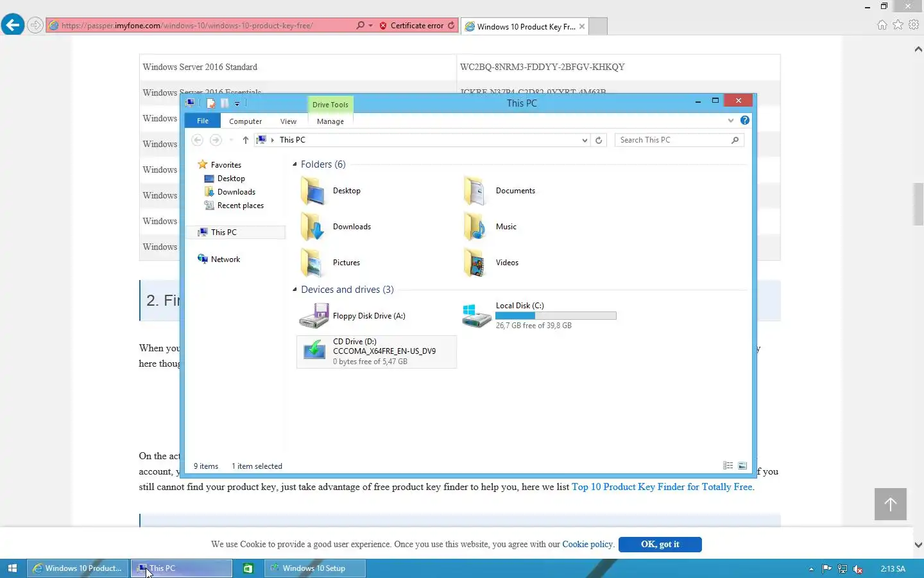
Task: Select Windows 10 Product Key browser tab
Action: click(x=525, y=26)
